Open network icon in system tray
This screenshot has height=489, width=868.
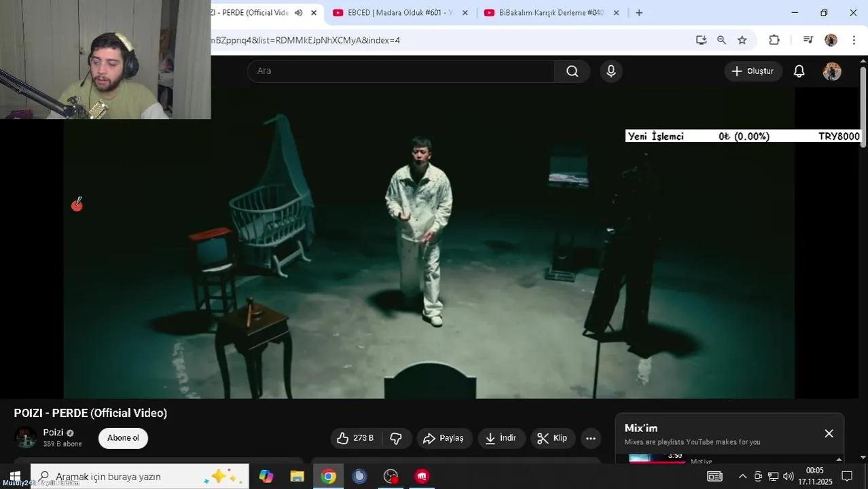coord(773,476)
